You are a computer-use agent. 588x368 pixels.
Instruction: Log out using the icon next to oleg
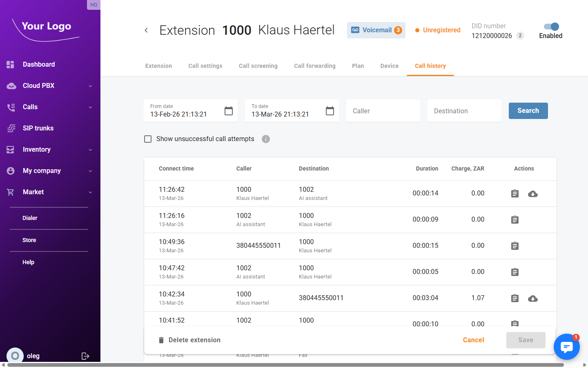pyautogui.click(x=85, y=356)
